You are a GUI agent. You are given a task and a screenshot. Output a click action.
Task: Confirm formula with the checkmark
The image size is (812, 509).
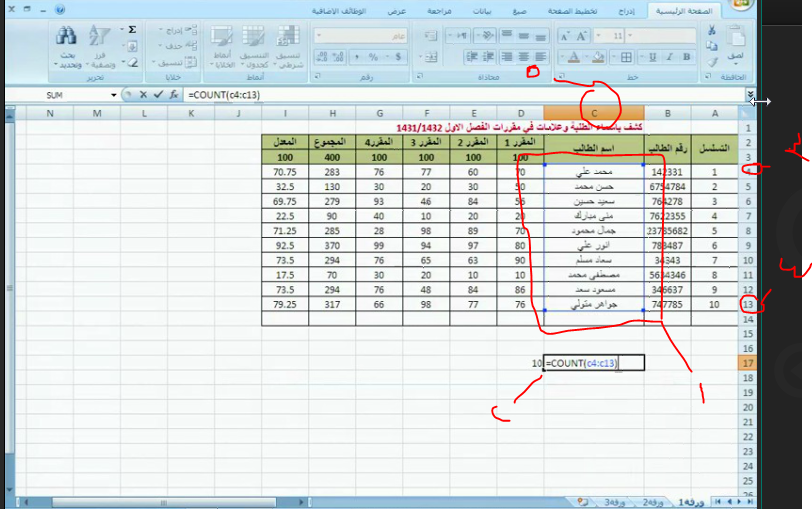(x=158, y=95)
